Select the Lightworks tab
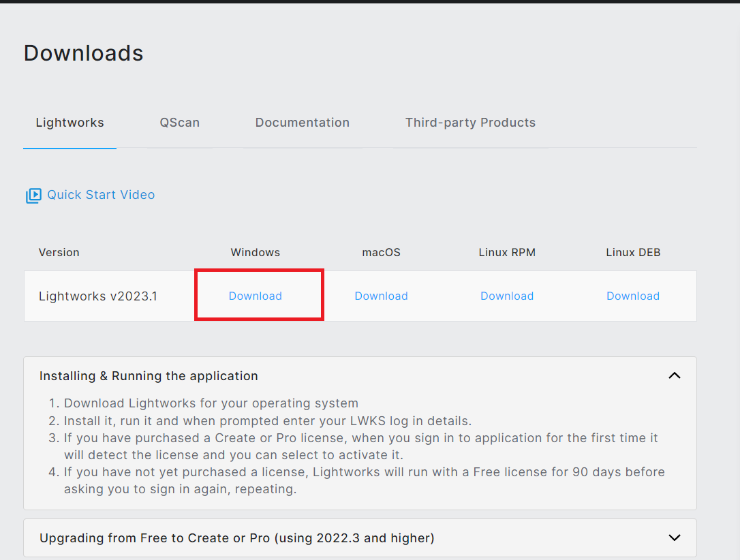The width and height of the screenshot is (740, 560). pyautogui.click(x=70, y=123)
